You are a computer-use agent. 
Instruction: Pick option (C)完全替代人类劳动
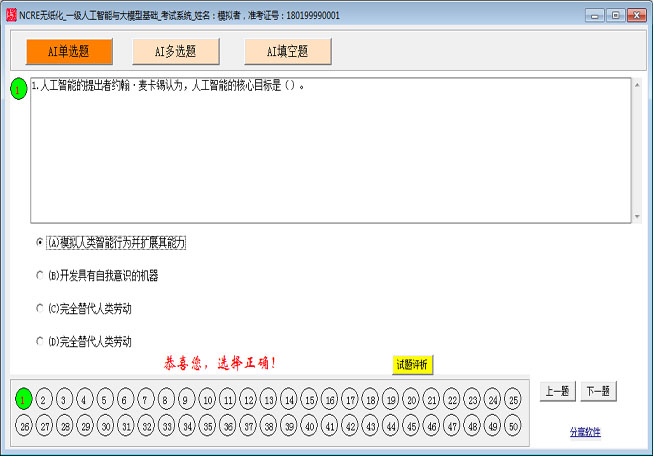point(84,309)
